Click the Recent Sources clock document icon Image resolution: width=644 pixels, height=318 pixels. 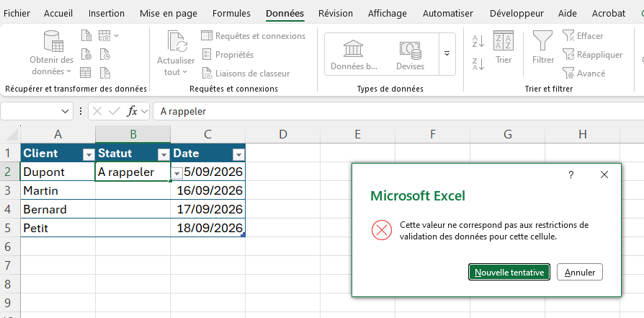point(105,54)
